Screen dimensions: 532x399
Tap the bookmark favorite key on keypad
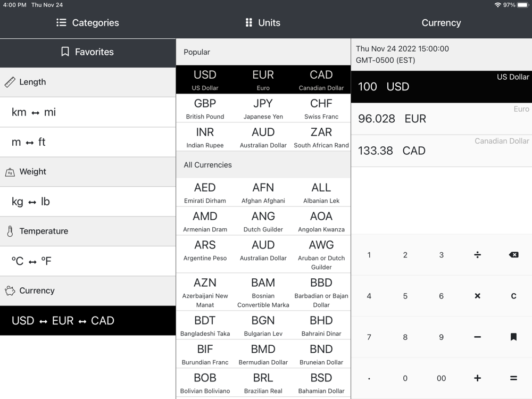coord(513,337)
